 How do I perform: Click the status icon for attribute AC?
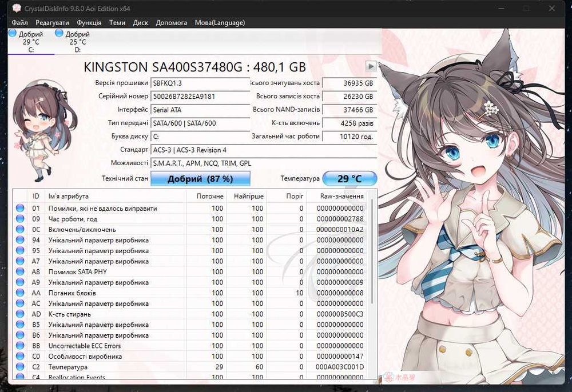[x=20, y=303]
